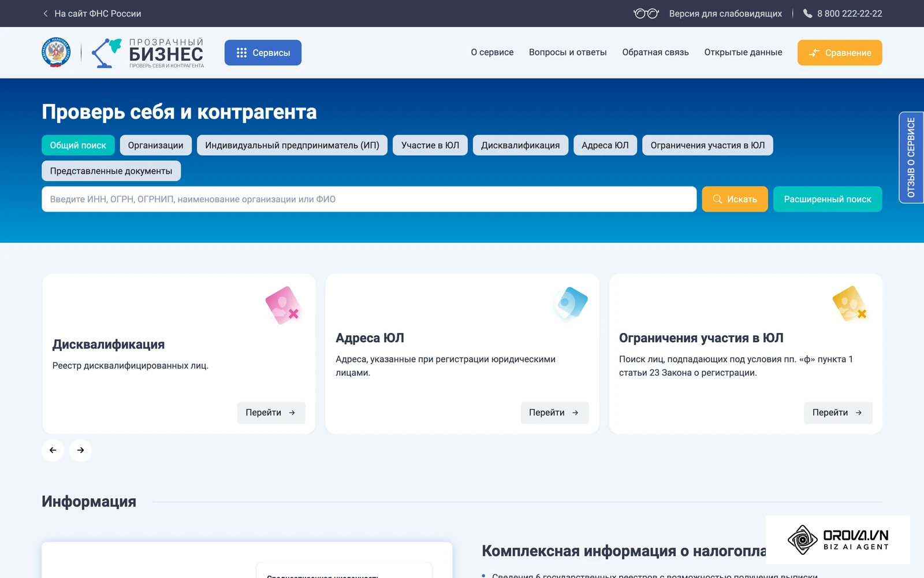Open Открытые данные section
This screenshot has width=924, height=578.
tap(743, 52)
